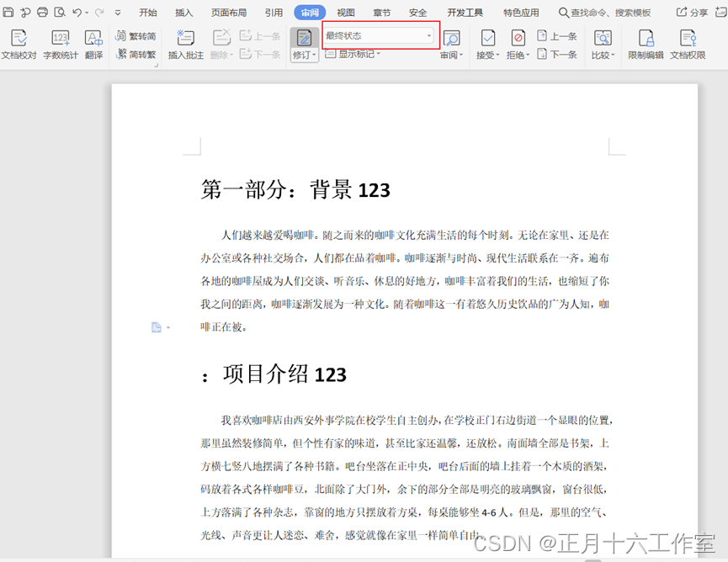Viewport: 728px width, 562px height.
Task: Switch to the 章节 tab
Action: (381, 13)
